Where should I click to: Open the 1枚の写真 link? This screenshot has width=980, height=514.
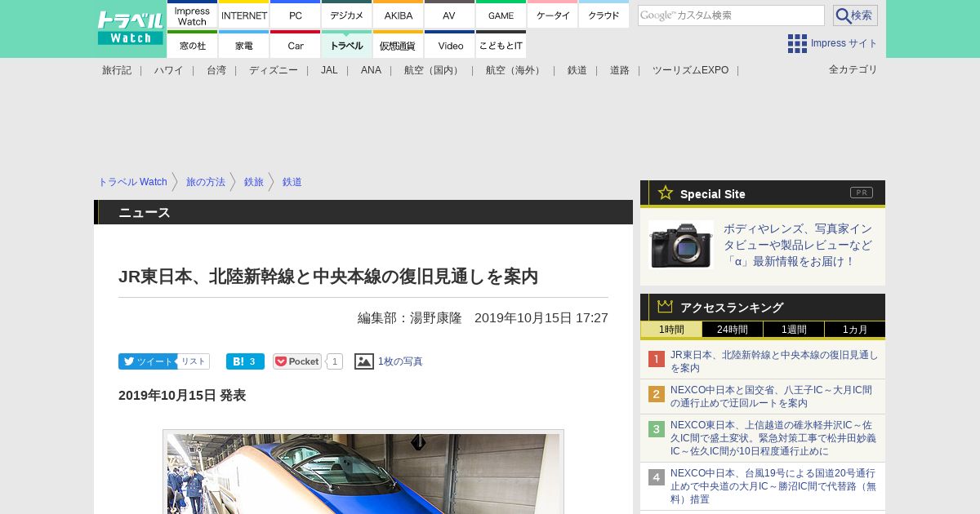400,361
